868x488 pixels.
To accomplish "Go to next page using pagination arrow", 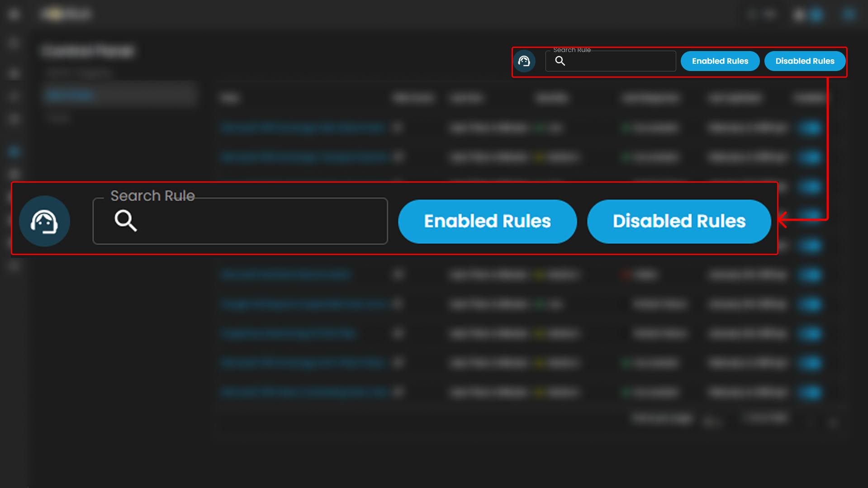I will pyautogui.click(x=833, y=423).
